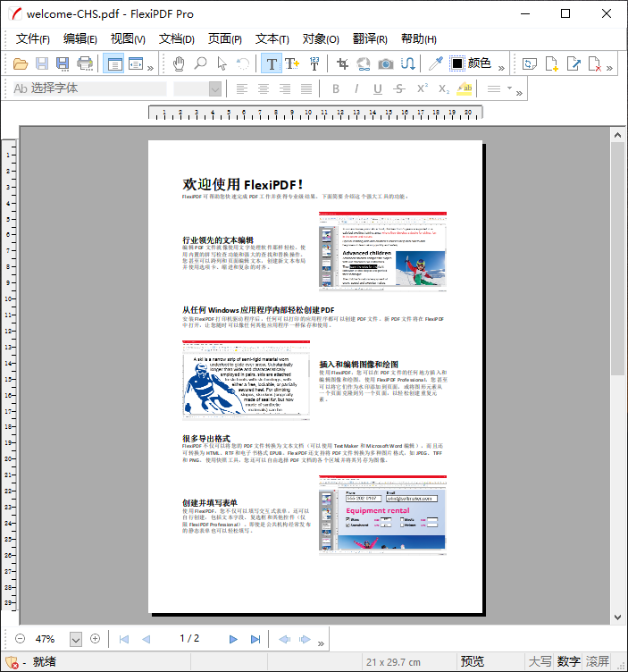
Task: Click the Print icon
Action: click(x=85, y=63)
